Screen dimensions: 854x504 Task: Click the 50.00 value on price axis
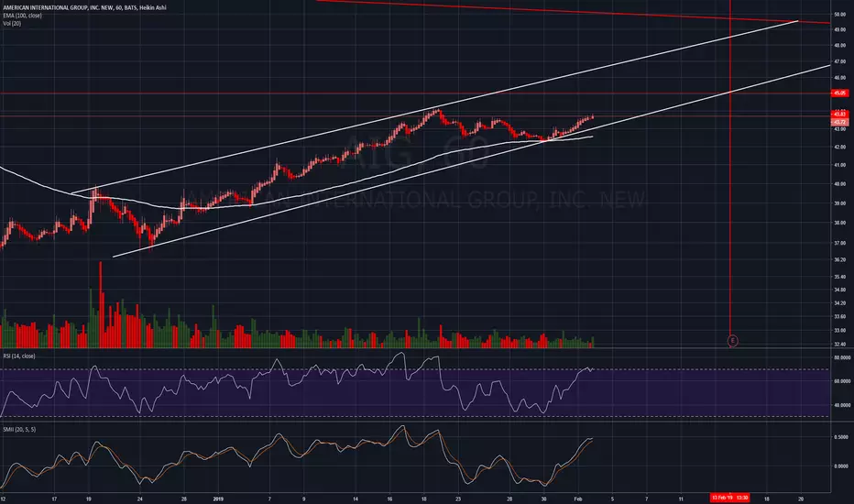click(x=839, y=15)
